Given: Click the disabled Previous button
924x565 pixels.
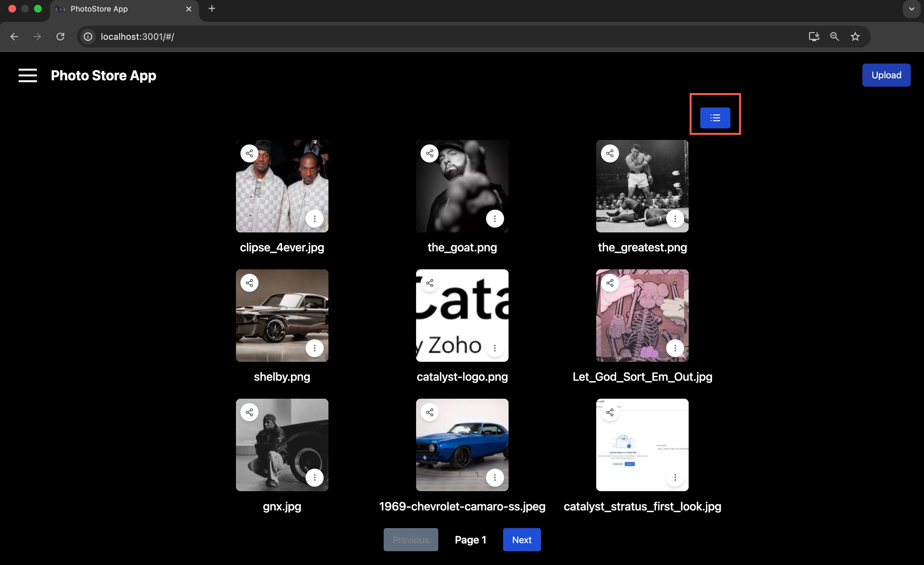Looking at the screenshot, I should pyautogui.click(x=411, y=540).
